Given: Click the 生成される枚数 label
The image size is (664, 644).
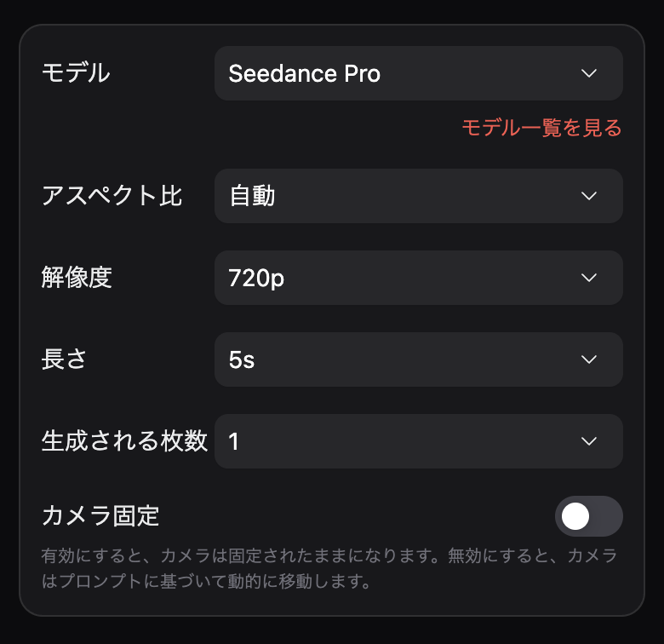Looking at the screenshot, I should pos(124,441).
